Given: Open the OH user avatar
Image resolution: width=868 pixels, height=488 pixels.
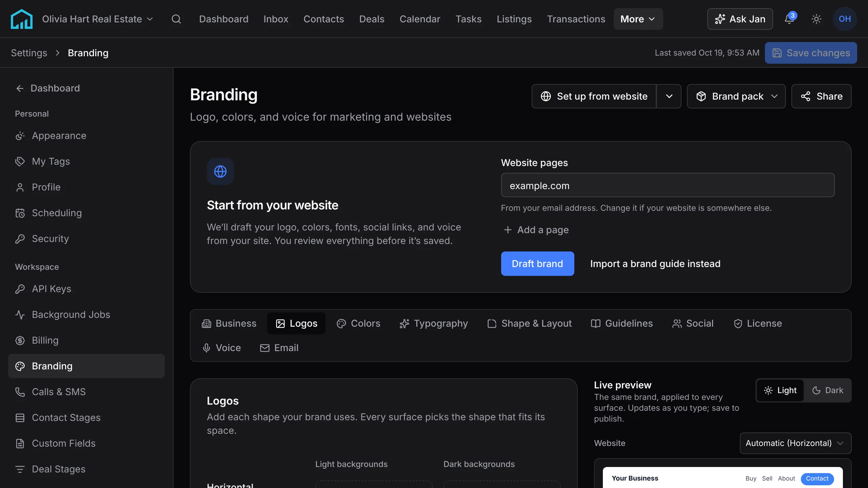Looking at the screenshot, I should tap(845, 19).
